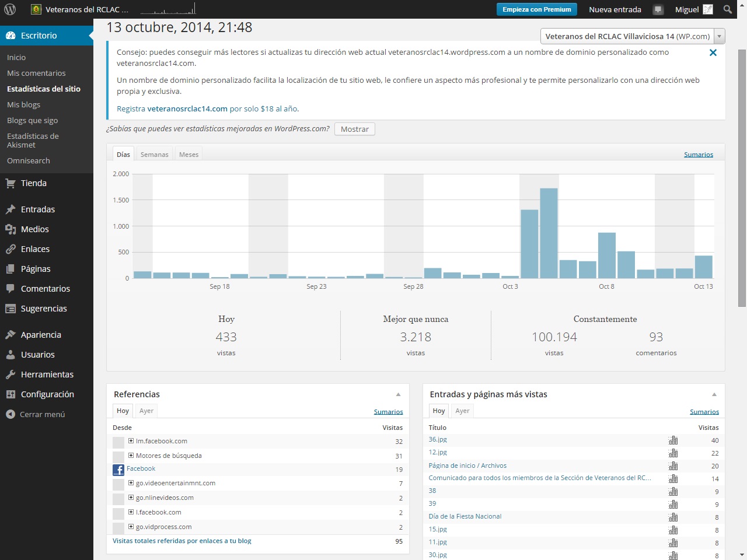Click stats chart icon for 36.jpg

tap(673, 440)
